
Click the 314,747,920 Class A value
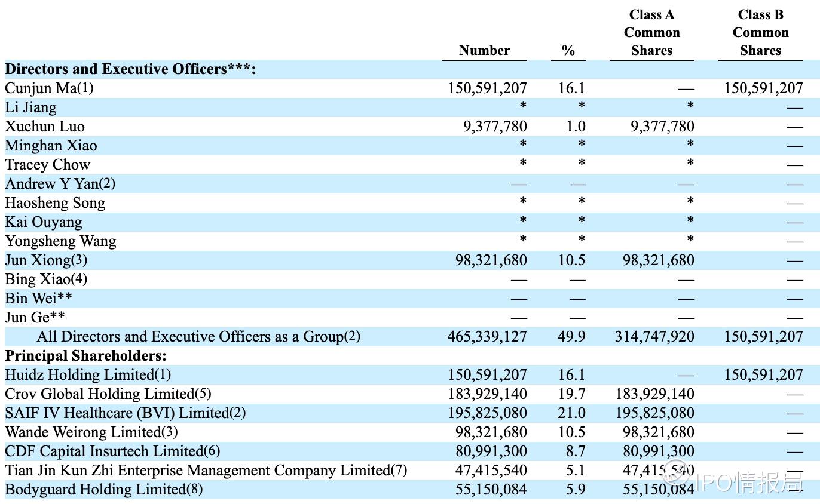(654, 337)
